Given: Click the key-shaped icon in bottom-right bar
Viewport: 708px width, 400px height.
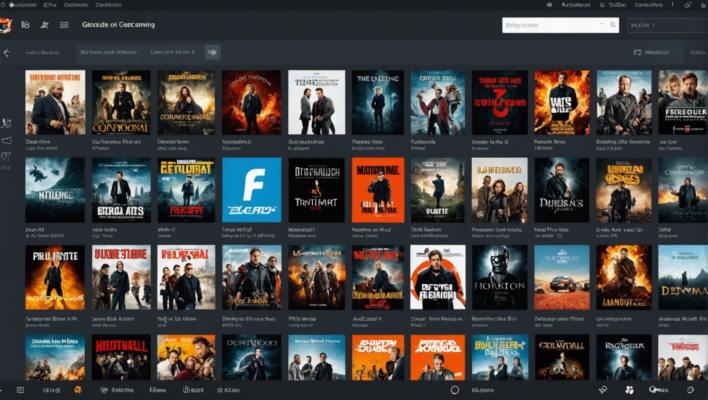Looking at the screenshot, I should click(x=658, y=390).
